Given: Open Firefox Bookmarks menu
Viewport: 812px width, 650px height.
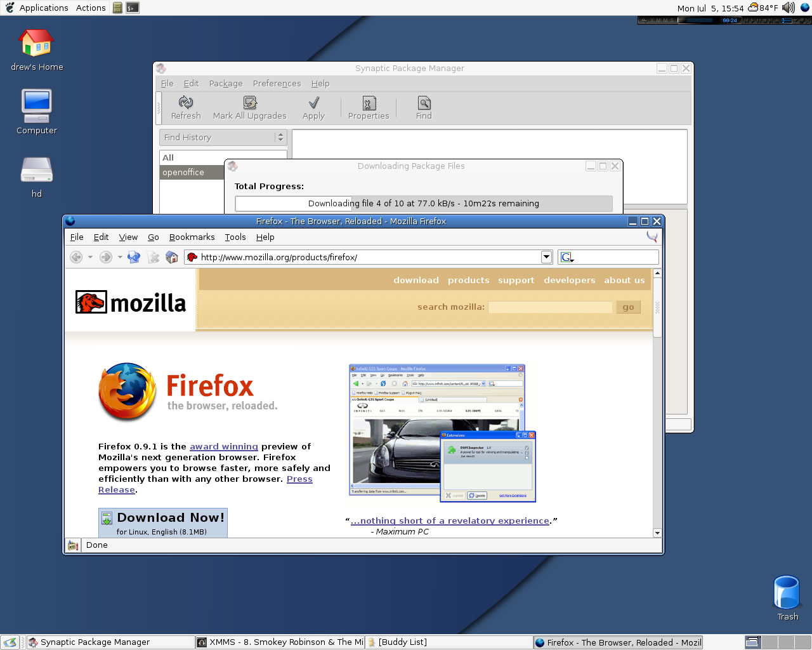Looking at the screenshot, I should pyautogui.click(x=192, y=237).
